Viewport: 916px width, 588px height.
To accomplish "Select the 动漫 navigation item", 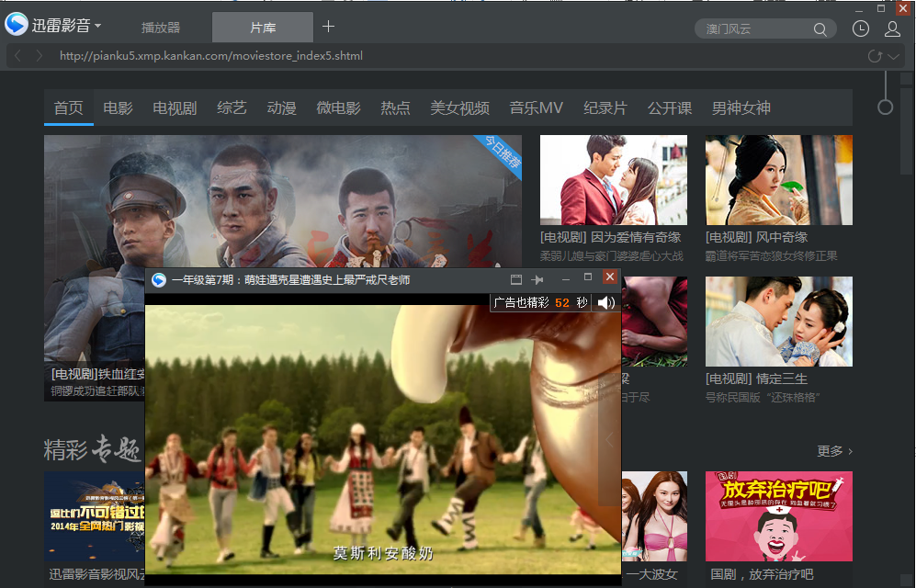I will (281, 108).
